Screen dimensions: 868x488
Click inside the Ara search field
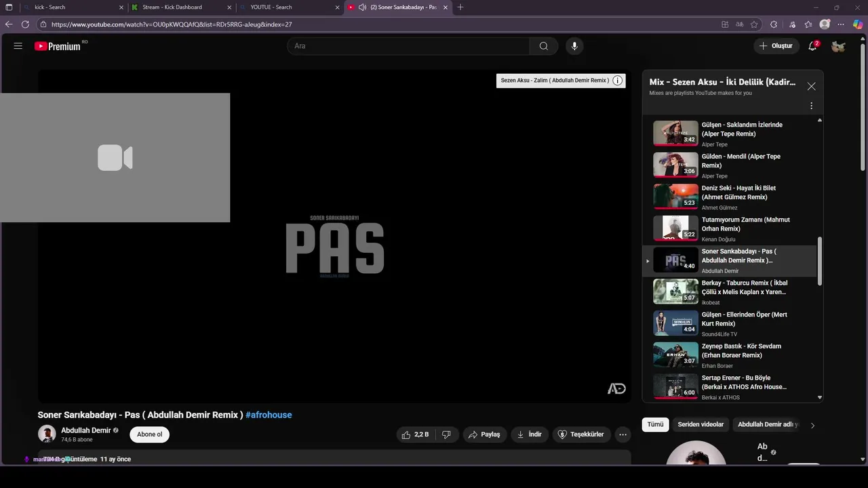click(408, 46)
